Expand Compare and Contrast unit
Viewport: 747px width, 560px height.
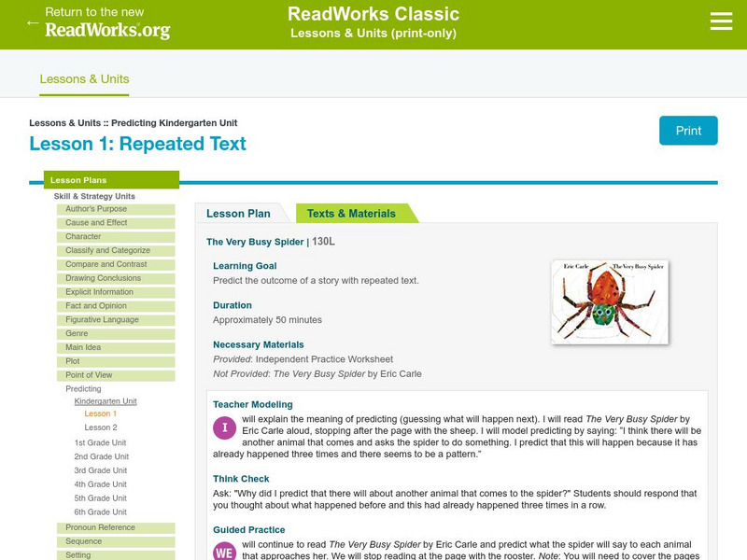(116, 264)
